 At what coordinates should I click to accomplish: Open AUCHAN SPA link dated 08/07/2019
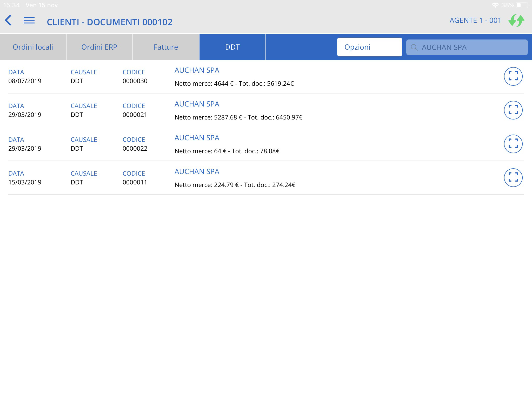197,70
